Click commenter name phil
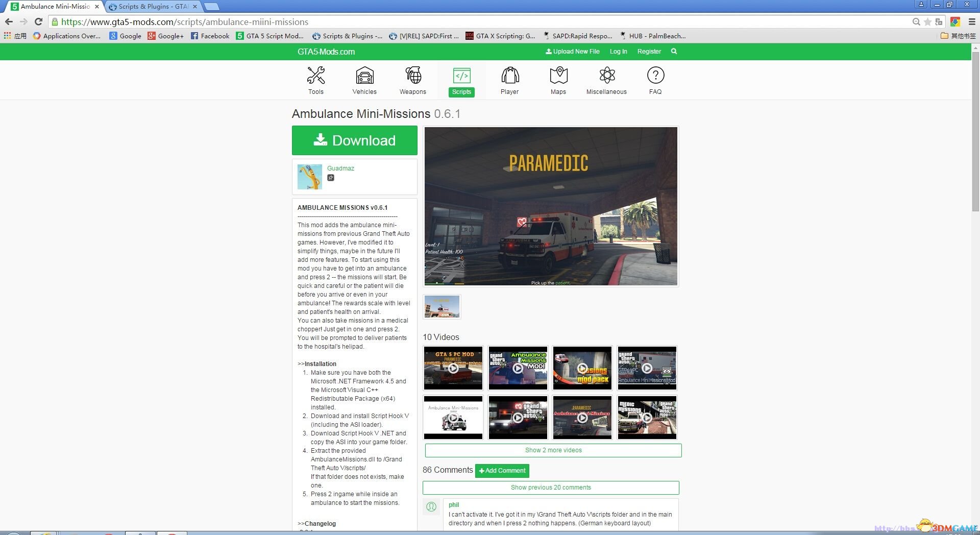980x535 pixels. (x=454, y=505)
